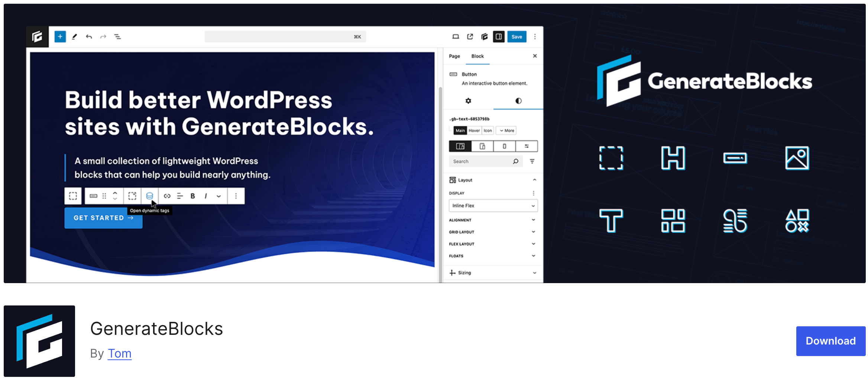The image size is (868, 378).
Task: Click the drag handle dots in block toolbar
Action: (x=104, y=196)
